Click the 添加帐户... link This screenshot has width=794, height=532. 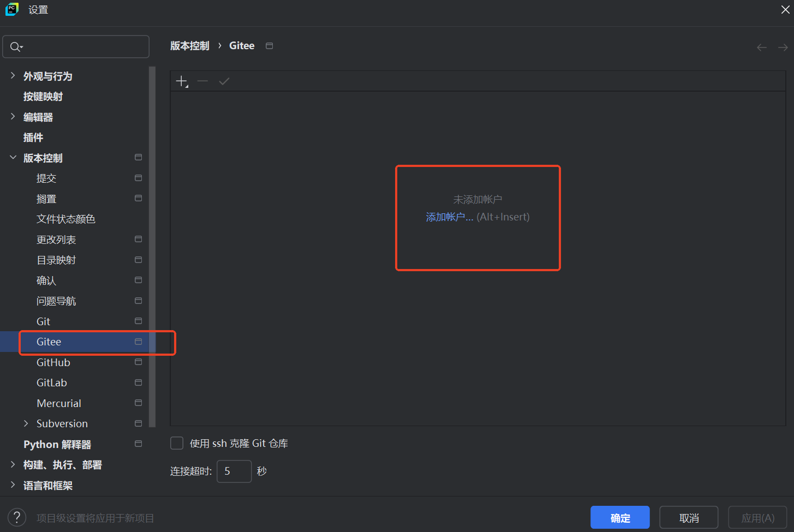tap(450, 217)
